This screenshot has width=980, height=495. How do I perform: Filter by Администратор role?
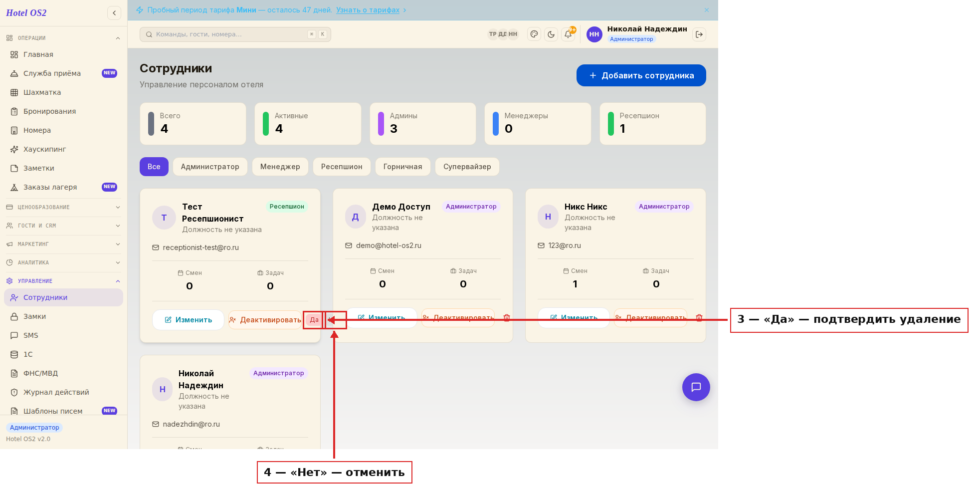[x=210, y=167]
